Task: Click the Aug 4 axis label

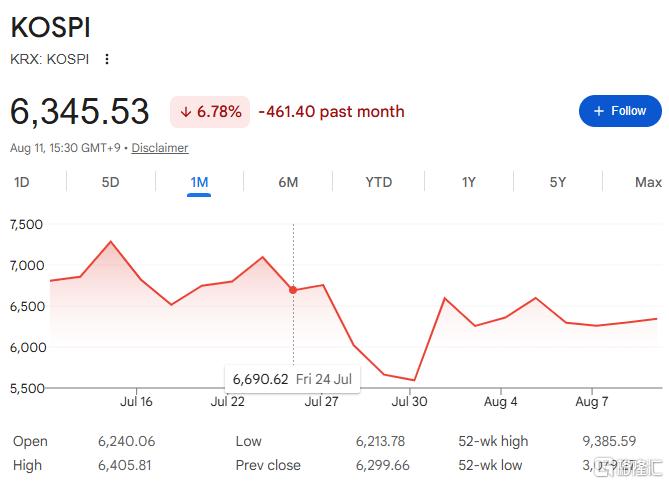Action: (x=500, y=402)
